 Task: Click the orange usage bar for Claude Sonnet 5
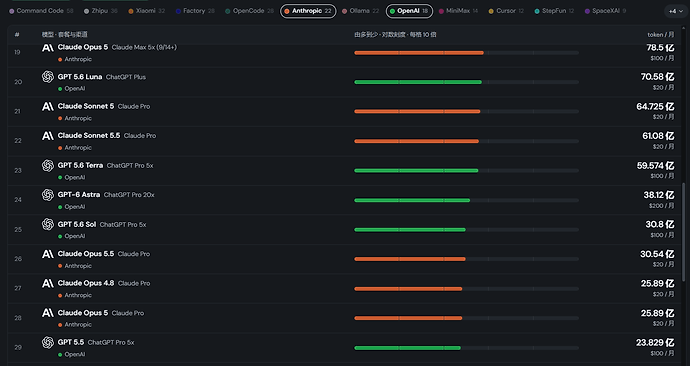417,112
